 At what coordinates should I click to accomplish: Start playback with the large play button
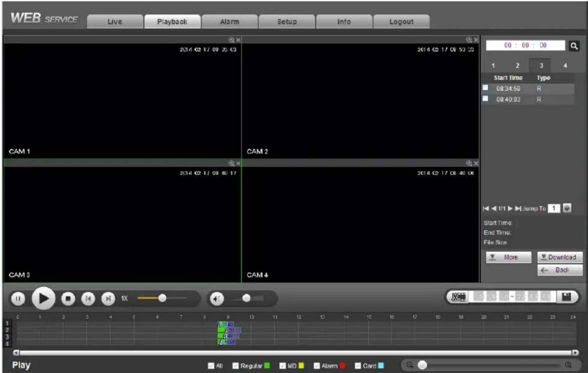tap(44, 298)
